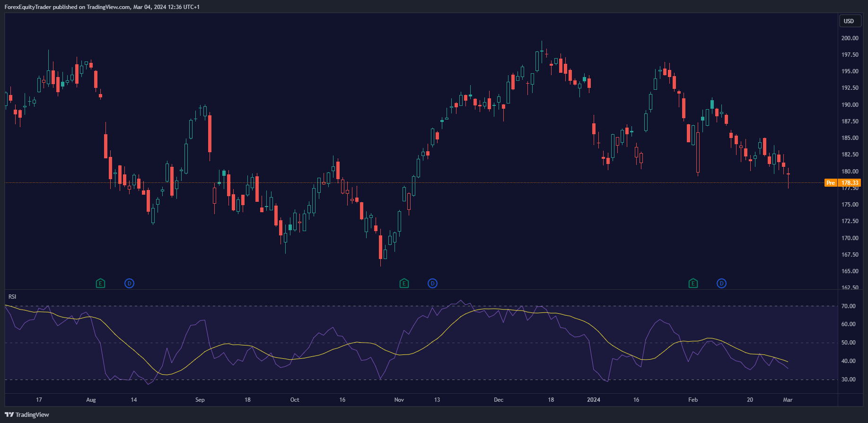Image resolution: width=868 pixels, height=423 pixels.
Task: Click the 200.00 price axis label
Action: [x=850, y=38]
